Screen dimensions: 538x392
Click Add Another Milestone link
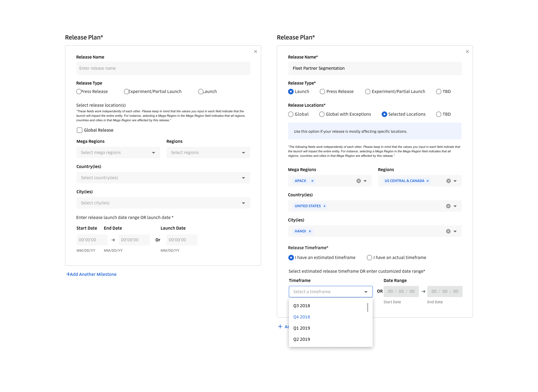(x=91, y=274)
